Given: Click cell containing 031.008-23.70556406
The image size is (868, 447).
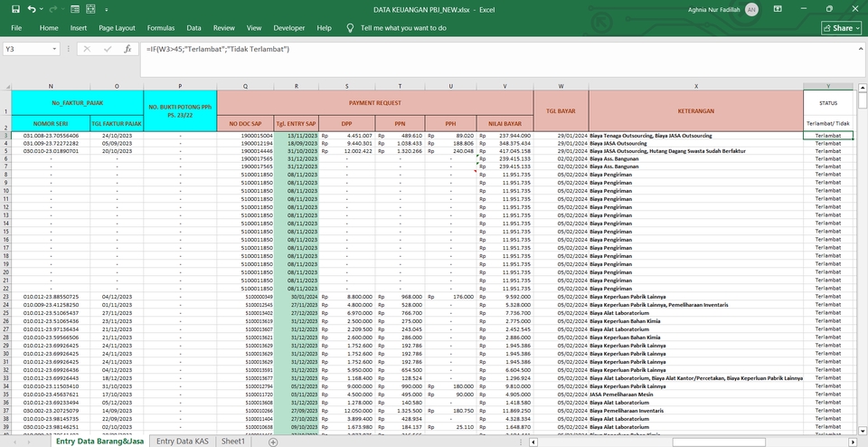Looking at the screenshot, I should tap(51, 135).
